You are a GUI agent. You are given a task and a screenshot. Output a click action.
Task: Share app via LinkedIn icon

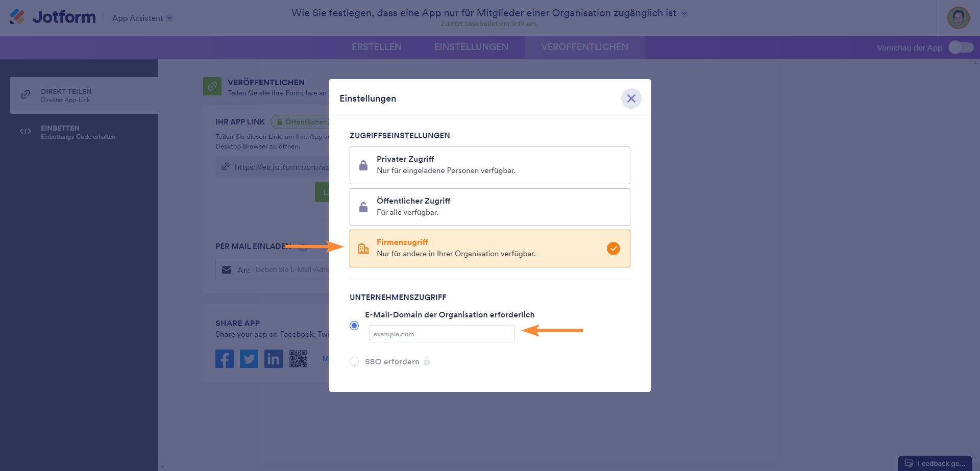pyautogui.click(x=274, y=359)
